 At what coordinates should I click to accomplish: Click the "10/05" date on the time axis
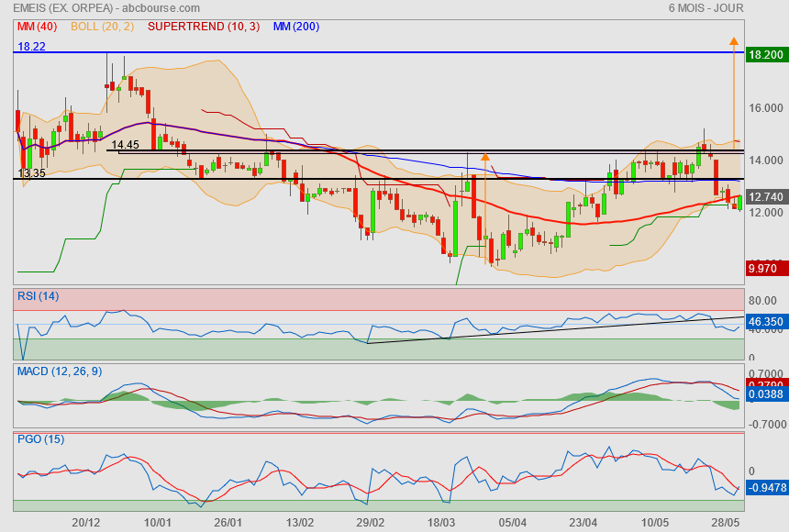[655, 523]
